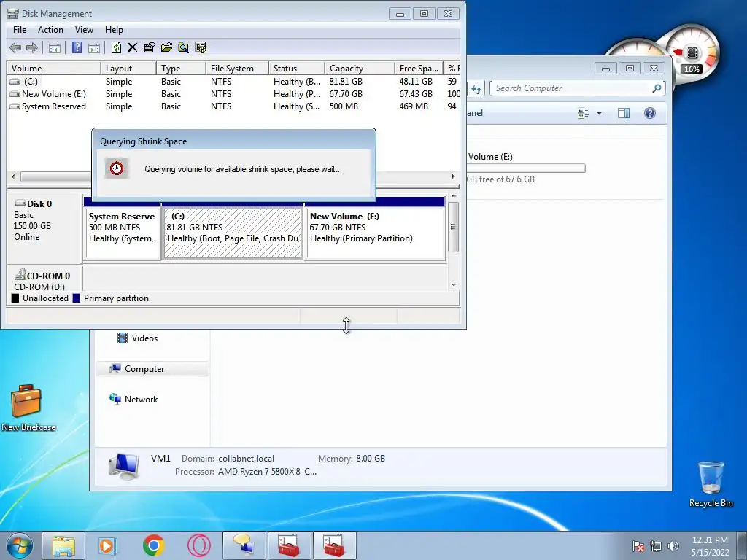Click the Search Computer input field
The width and height of the screenshot is (747, 560).
tap(572, 88)
